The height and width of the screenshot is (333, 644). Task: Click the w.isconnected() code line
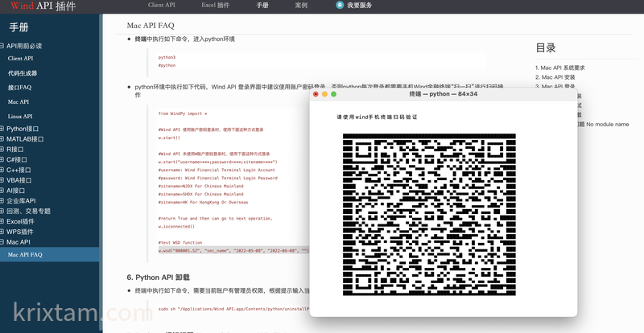click(x=176, y=227)
